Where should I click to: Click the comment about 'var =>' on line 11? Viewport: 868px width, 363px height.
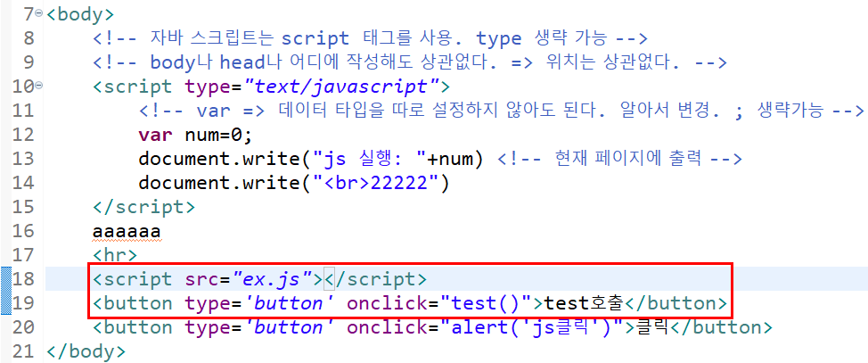(x=502, y=111)
